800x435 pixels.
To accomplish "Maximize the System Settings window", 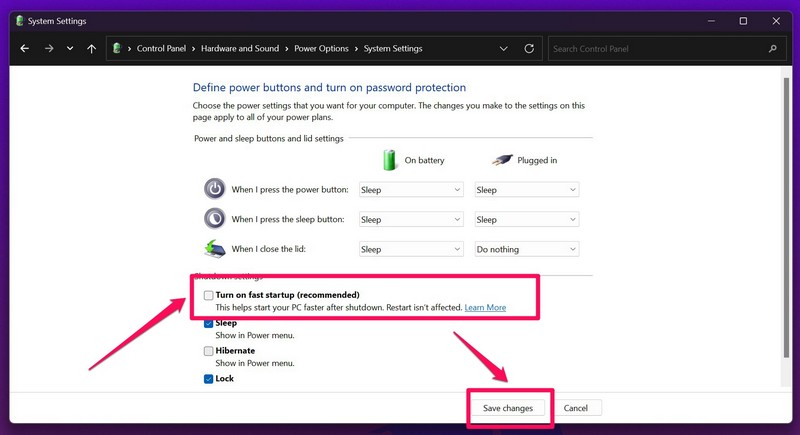I will tap(743, 21).
